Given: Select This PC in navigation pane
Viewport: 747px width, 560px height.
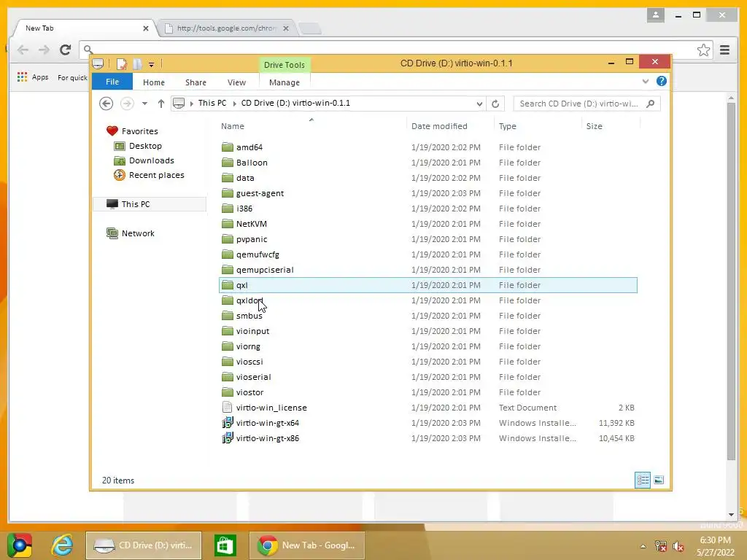Looking at the screenshot, I should pyautogui.click(x=150, y=204).
